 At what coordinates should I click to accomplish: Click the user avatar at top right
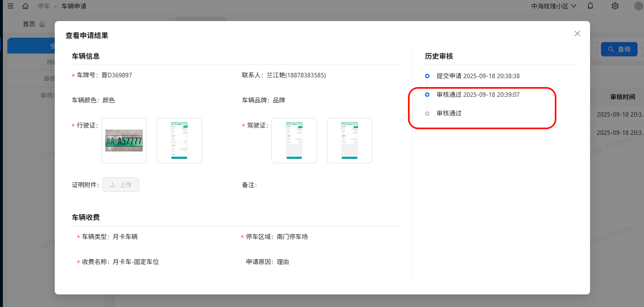pyautogui.click(x=639, y=6)
